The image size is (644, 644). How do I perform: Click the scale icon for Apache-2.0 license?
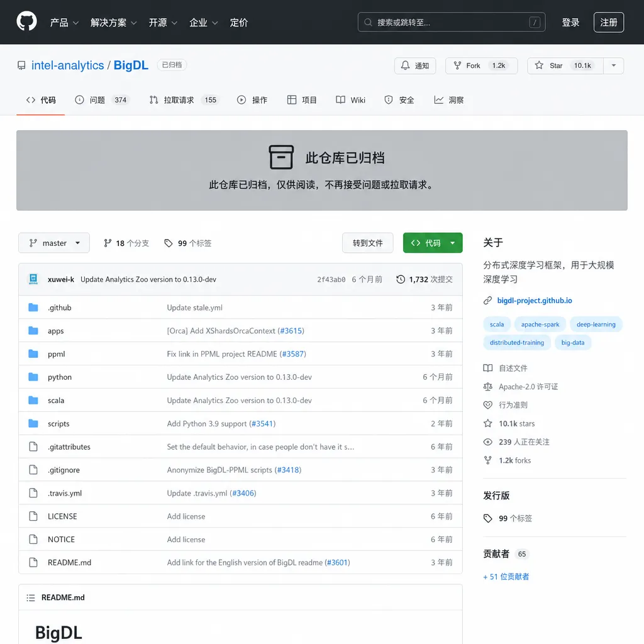[487, 387]
